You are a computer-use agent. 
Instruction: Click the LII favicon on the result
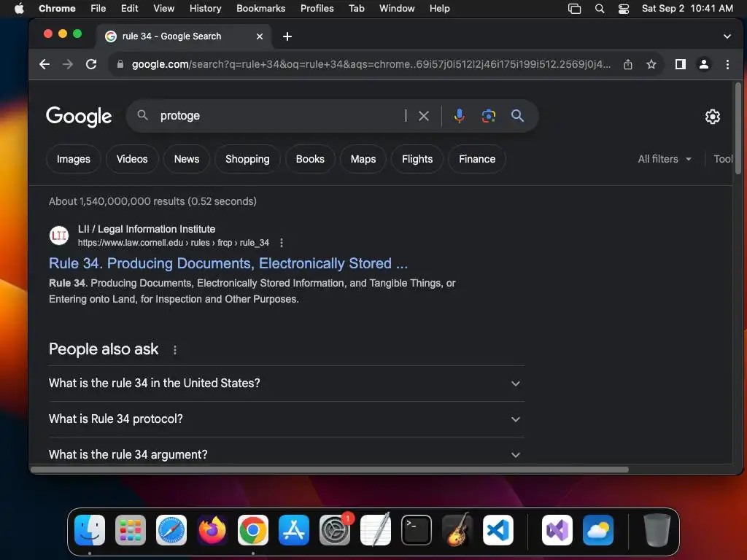pyautogui.click(x=59, y=236)
